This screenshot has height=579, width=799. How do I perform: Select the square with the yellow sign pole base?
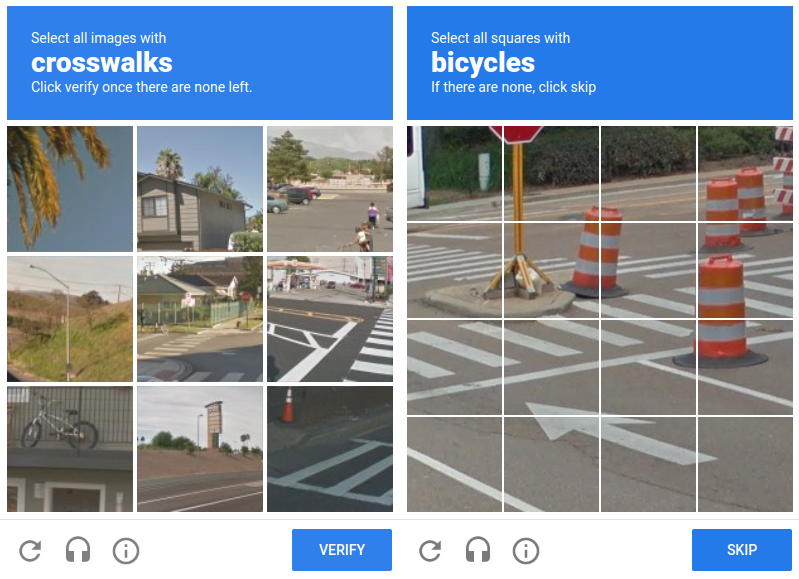pyautogui.click(x=552, y=271)
